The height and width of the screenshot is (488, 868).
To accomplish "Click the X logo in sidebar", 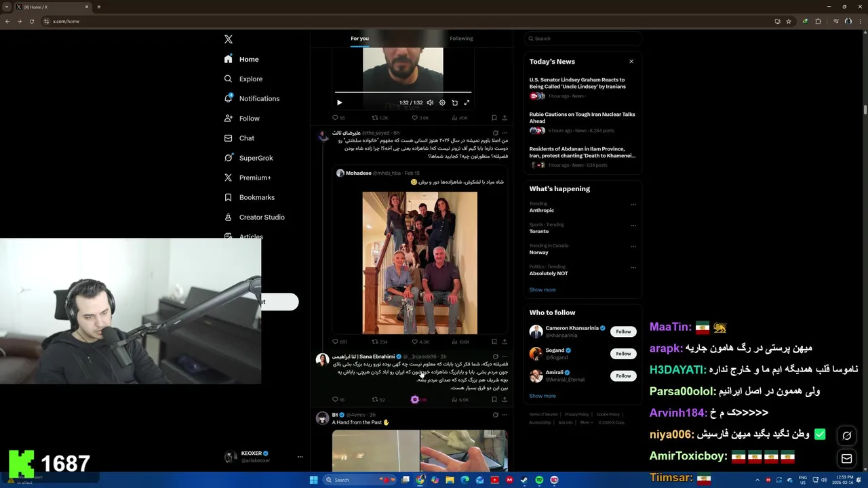I will tap(229, 39).
